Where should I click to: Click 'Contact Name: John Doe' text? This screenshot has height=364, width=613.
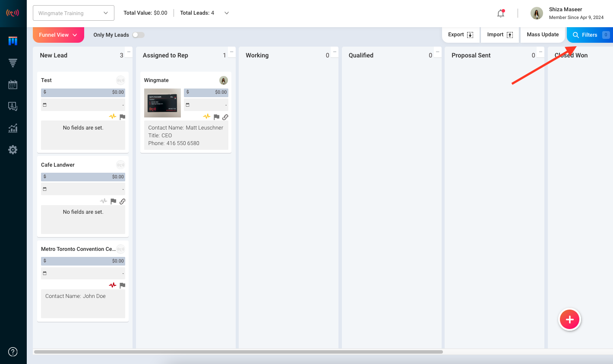click(76, 296)
